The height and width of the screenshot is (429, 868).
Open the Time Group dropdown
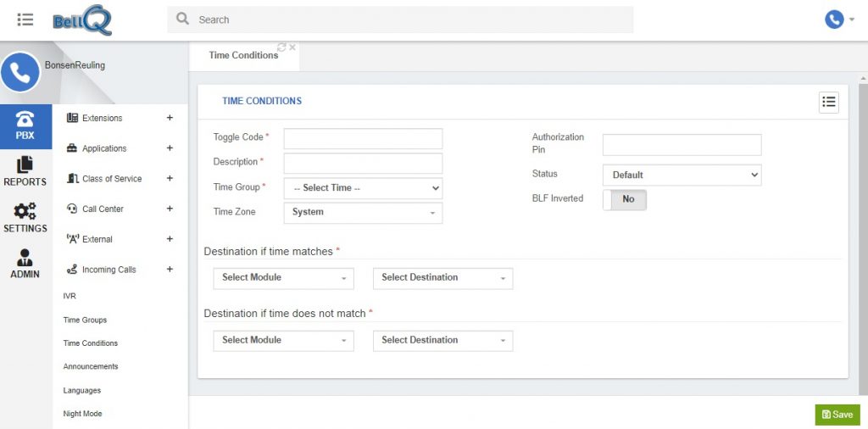click(363, 188)
